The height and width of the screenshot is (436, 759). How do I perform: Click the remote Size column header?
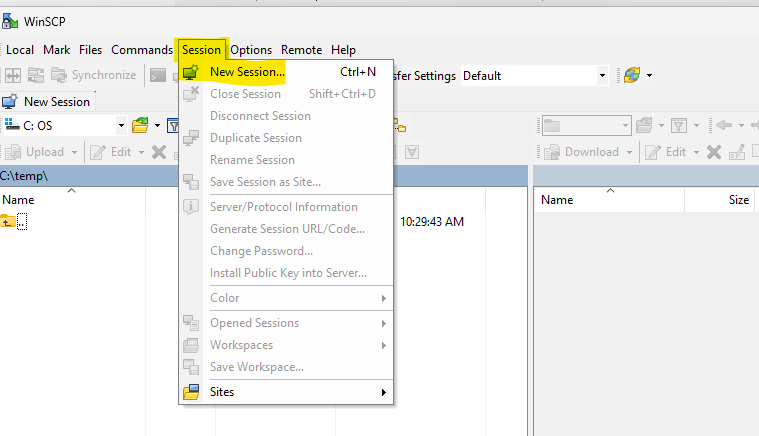(720, 199)
